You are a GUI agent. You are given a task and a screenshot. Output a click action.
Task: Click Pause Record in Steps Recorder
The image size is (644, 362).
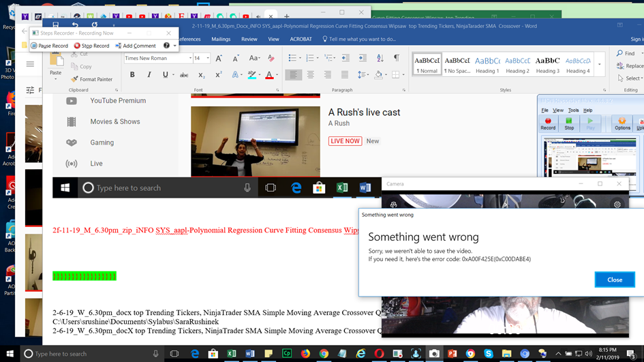point(49,46)
